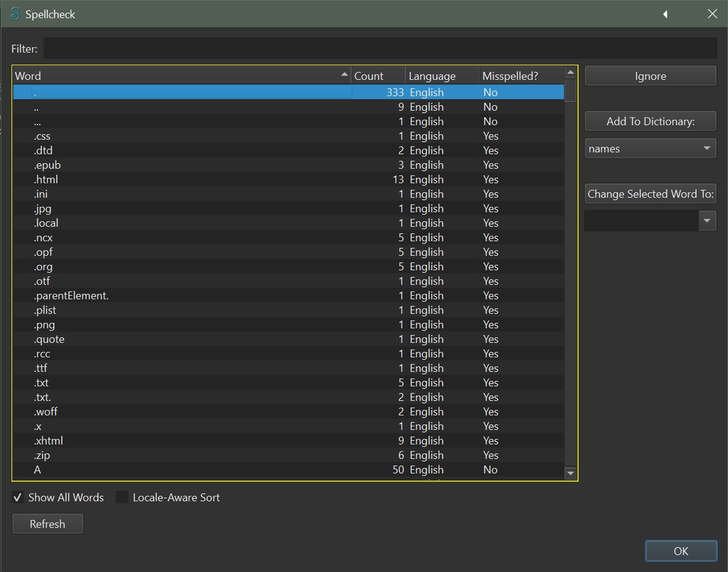Image resolution: width=728 pixels, height=572 pixels.
Task: Focus the Filter input field
Action: click(x=380, y=48)
